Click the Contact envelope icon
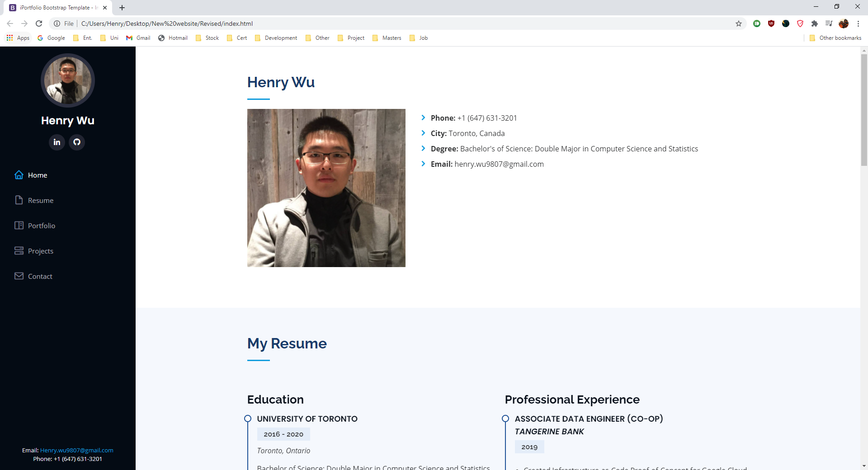 tap(19, 276)
